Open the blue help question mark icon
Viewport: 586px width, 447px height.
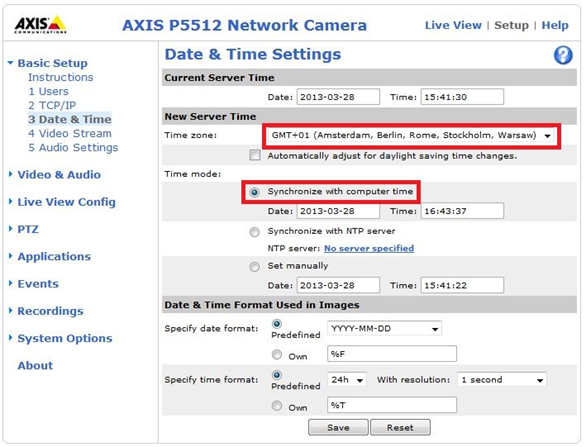562,55
